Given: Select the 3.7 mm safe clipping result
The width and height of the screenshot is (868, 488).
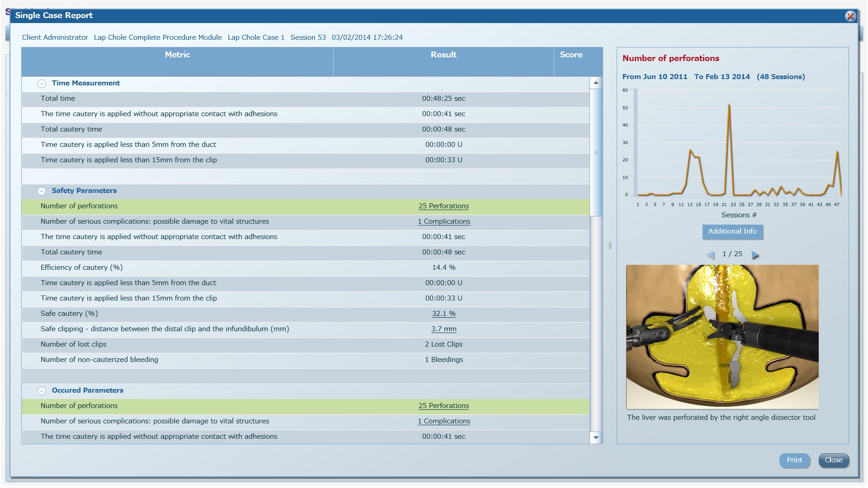Looking at the screenshot, I should (x=443, y=329).
